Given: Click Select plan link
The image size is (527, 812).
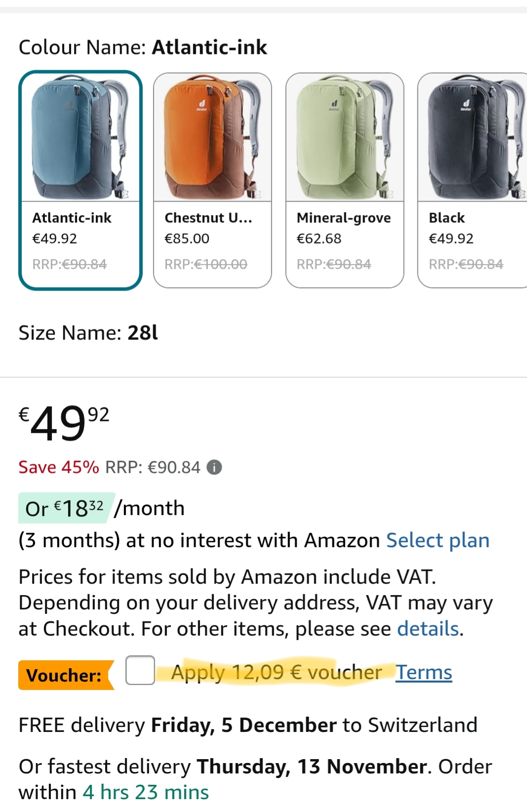Looking at the screenshot, I should point(438,540).
